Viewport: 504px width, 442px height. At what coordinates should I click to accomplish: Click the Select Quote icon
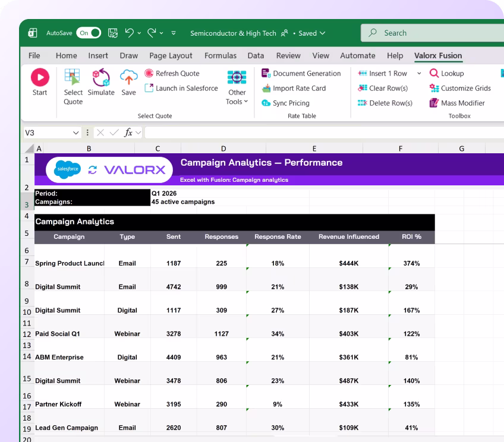coord(73,77)
